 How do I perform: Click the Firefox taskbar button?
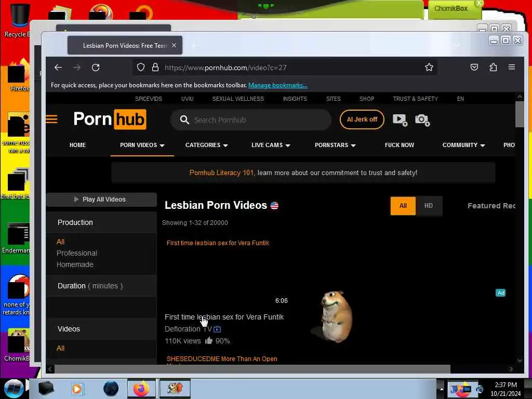tap(141, 389)
